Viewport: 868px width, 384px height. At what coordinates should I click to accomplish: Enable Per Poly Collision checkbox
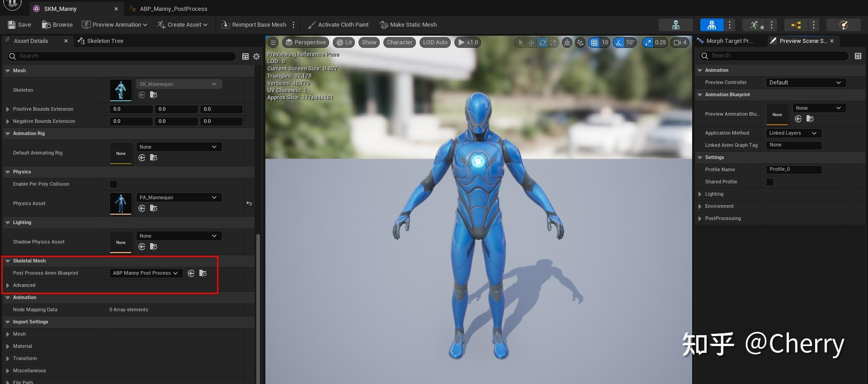click(113, 184)
